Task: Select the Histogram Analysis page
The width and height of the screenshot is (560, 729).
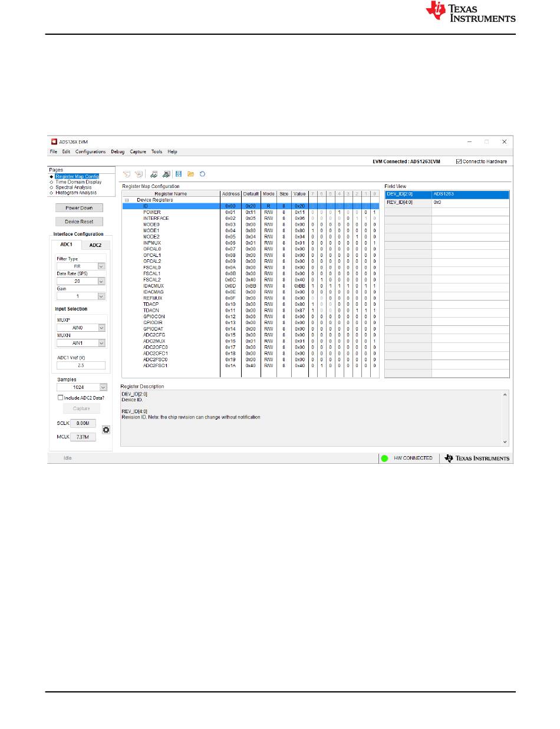Action: tap(75, 193)
